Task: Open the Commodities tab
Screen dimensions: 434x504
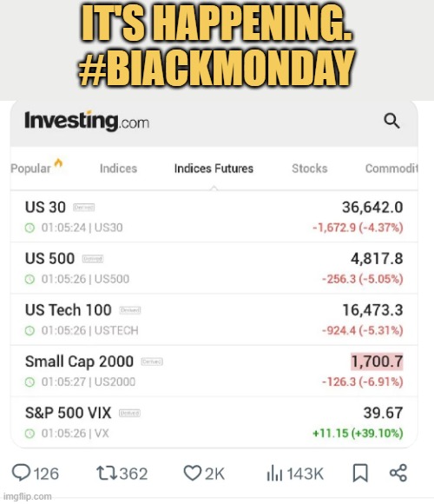Action: (391, 169)
